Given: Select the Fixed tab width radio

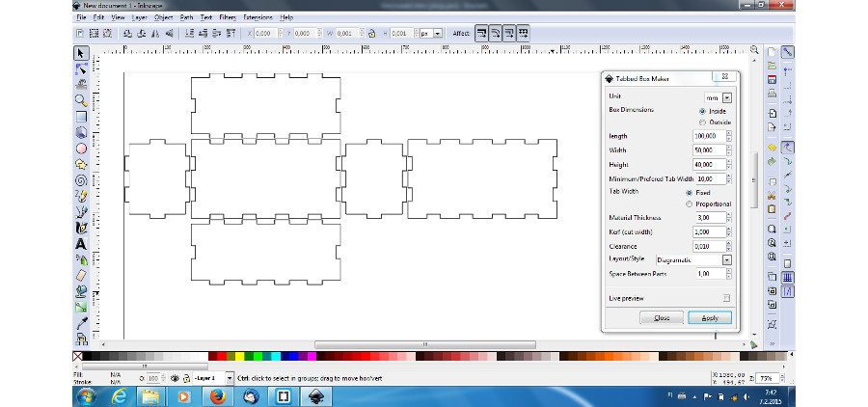Looking at the screenshot, I should click(x=690, y=193).
